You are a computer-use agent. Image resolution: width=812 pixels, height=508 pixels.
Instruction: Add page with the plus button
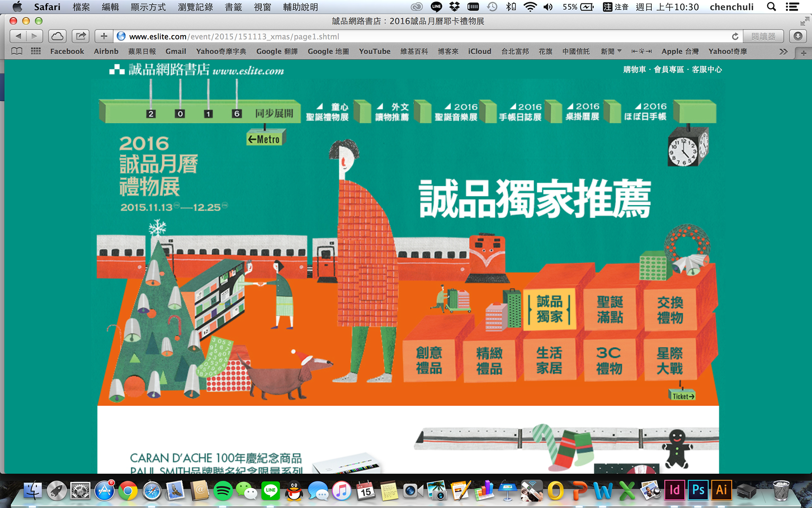click(x=104, y=36)
